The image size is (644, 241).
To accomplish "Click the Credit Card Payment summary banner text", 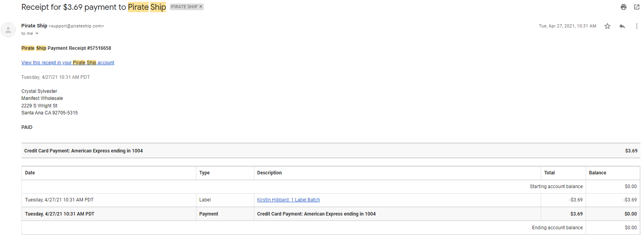I will pos(83,151).
